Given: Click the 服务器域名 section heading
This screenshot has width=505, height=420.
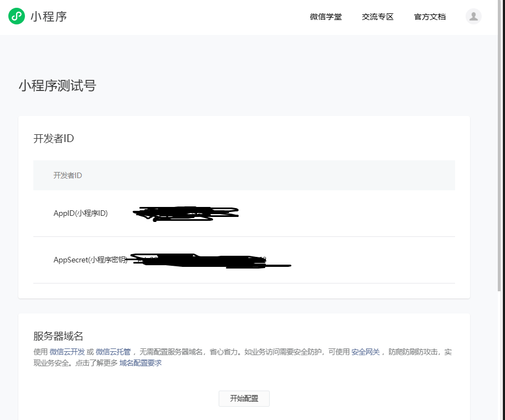Looking at the screenshot, I should coord(58,336).
